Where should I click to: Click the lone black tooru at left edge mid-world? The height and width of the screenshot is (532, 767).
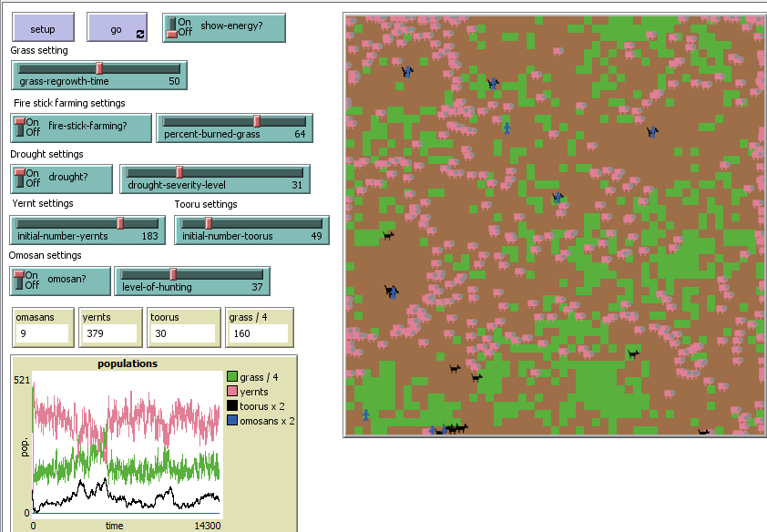388,236
